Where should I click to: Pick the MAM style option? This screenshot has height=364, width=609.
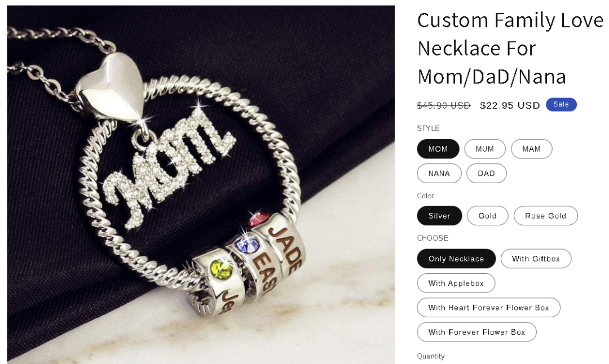[531, 149]
